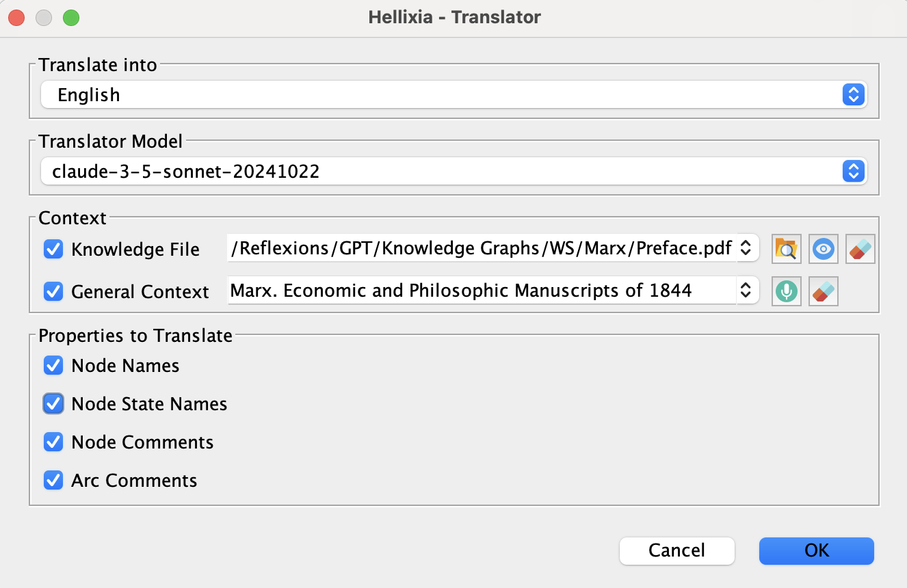Open the Knowledge File path combo box arrow
The height and width of the screenshot is (588, 907).
point(746,248)
